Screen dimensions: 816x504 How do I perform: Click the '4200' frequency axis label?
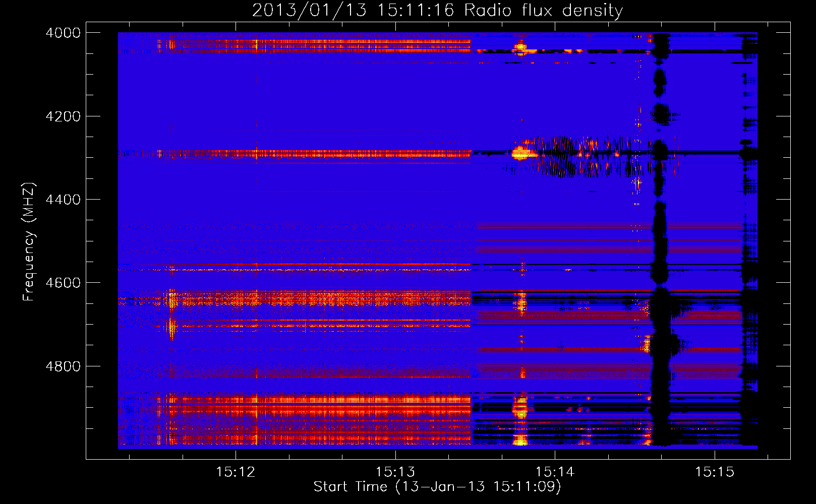point(63,116)
